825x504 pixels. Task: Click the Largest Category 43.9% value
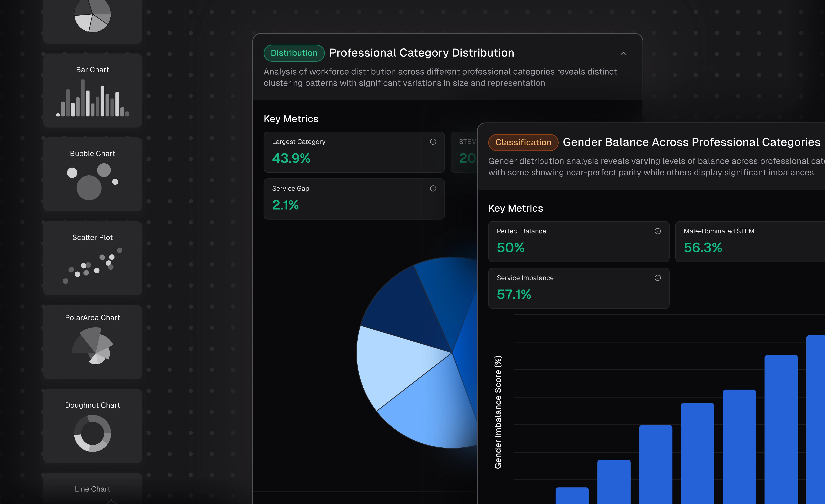pos(291,158)
